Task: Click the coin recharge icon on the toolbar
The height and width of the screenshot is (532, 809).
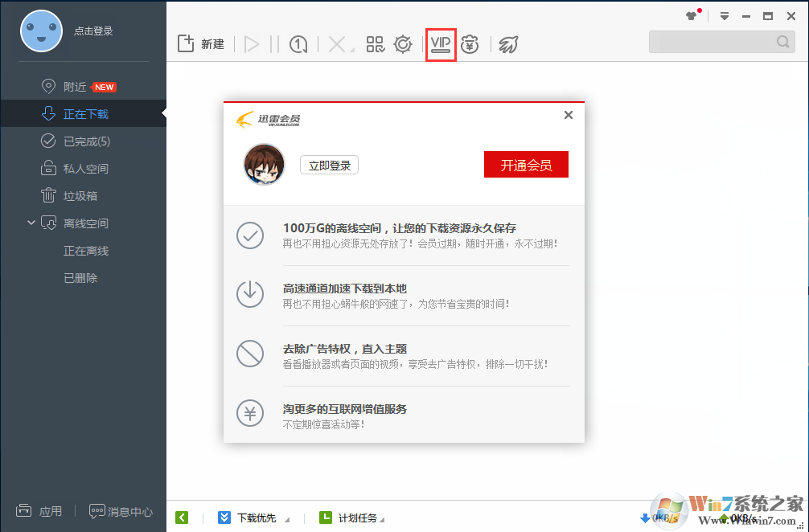Action: (470, 44)
